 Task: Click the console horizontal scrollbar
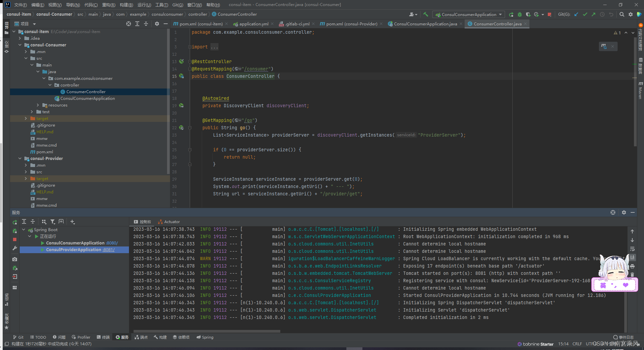click(207, 331)
